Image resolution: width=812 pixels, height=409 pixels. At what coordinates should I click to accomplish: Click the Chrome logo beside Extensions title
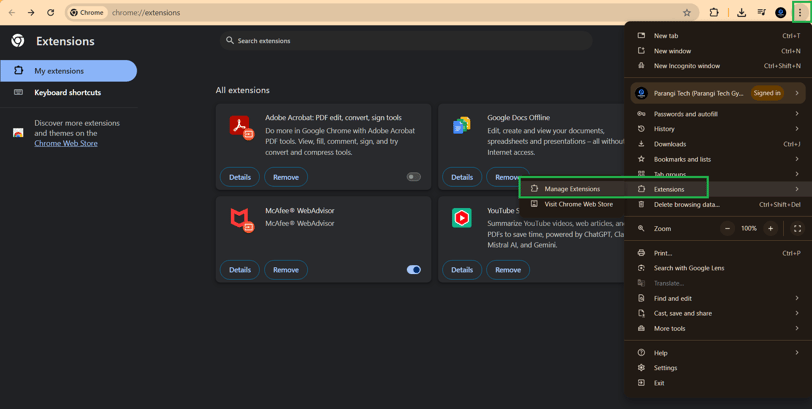click(x=18, y=40)
